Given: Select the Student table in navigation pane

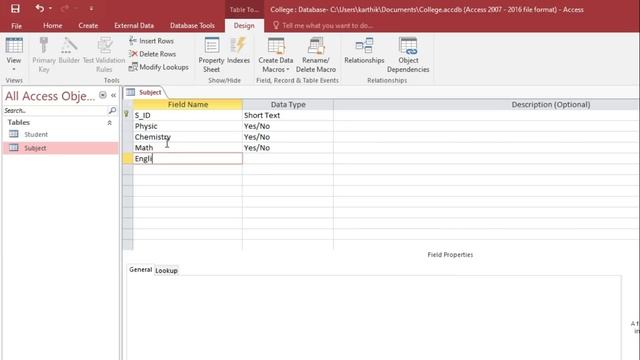Looking at the screenshot, I should click(60, 134).
